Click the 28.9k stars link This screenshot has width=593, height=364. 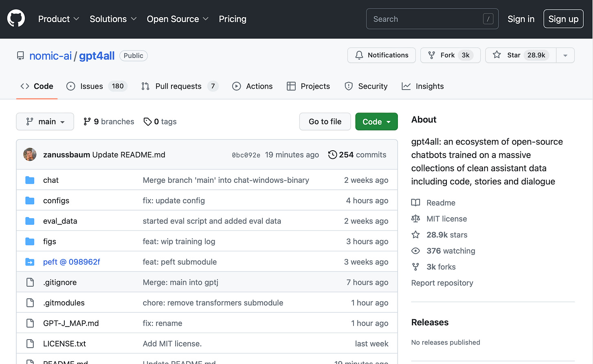tap(447, 235)
